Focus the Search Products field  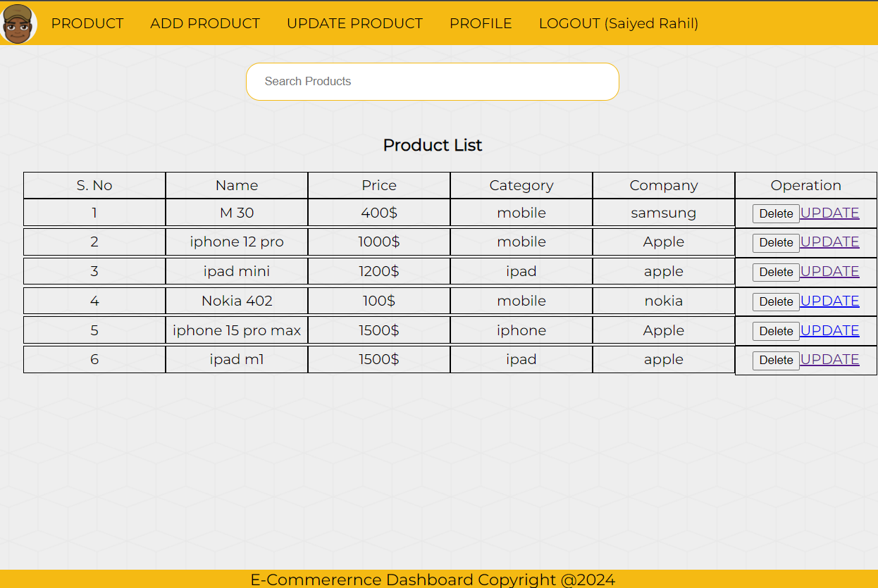point(432,82)
